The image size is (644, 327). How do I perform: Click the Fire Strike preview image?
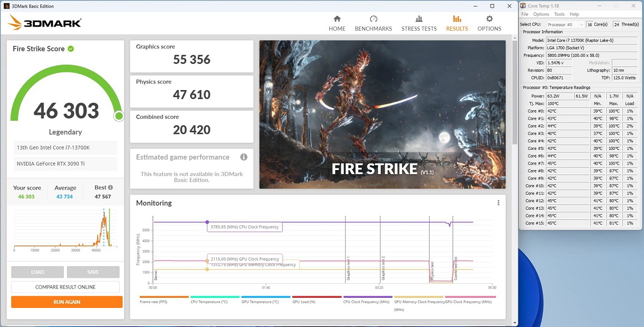(382, 115)
